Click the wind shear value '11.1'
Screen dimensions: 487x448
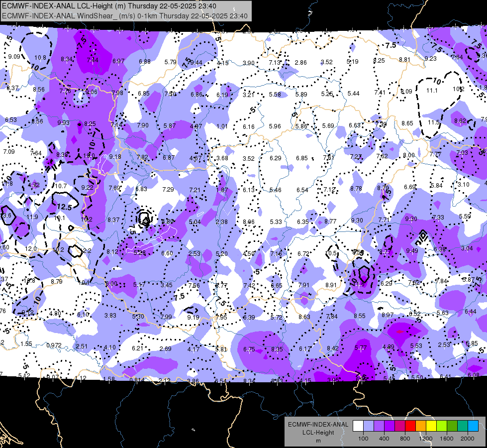pyautogui.click(x=432, y=91)
